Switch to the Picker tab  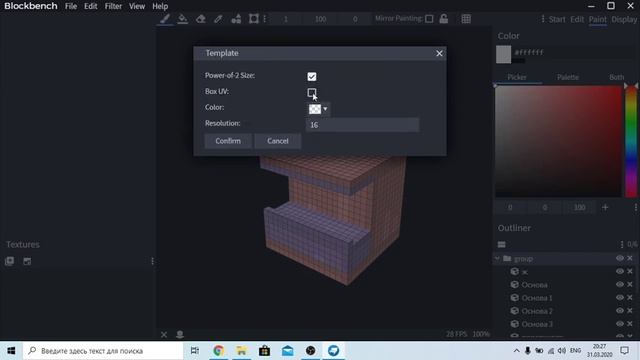(x=517, y=77)
